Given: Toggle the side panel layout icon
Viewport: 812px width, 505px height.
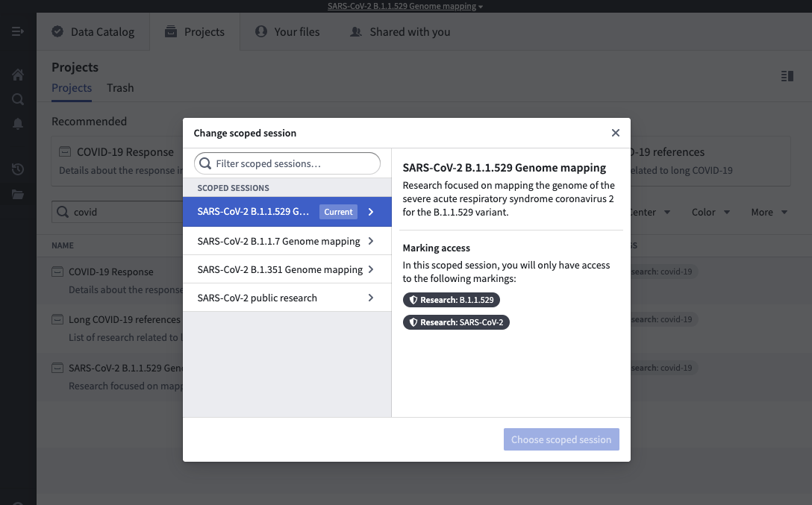Looking at the screenshot, I should tap(787, 76).
